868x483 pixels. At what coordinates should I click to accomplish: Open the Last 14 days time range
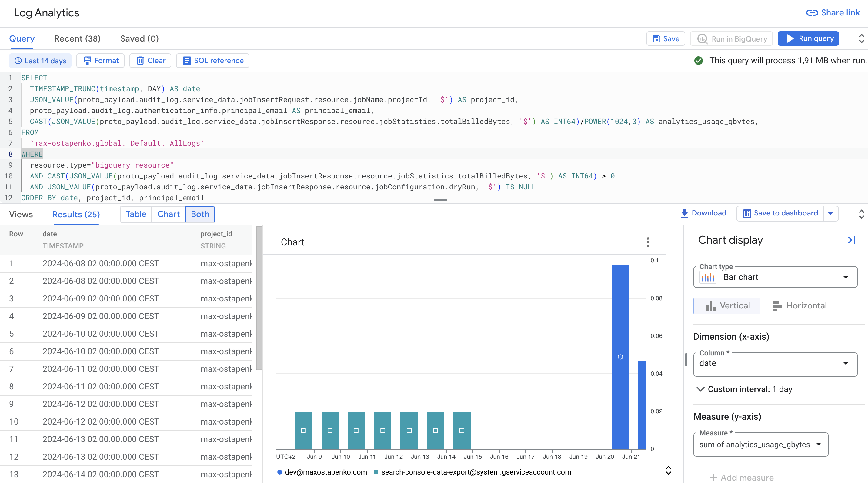coord(40,61)
